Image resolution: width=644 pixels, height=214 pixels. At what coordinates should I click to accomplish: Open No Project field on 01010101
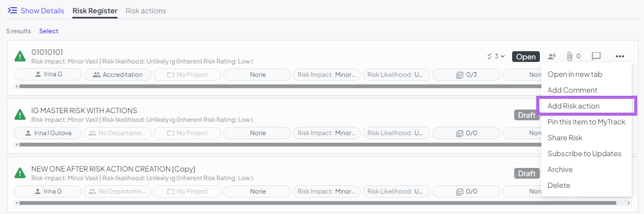187,75
